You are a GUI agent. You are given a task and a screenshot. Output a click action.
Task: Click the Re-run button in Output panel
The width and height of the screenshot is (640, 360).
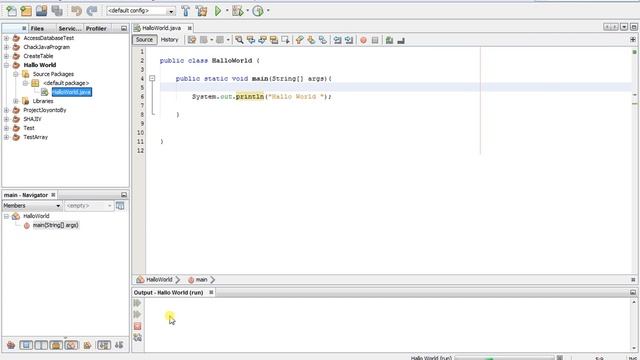pyautogui.click(x=138, y=303)
